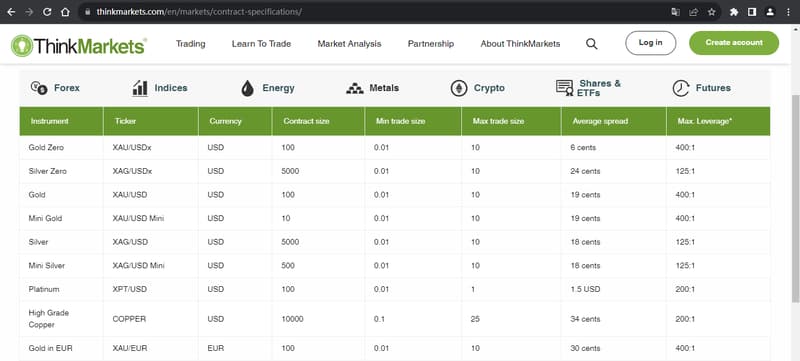This screenshot has width=800, height=361.
Task: Open the Market Analysis menu
Action: 349,44
